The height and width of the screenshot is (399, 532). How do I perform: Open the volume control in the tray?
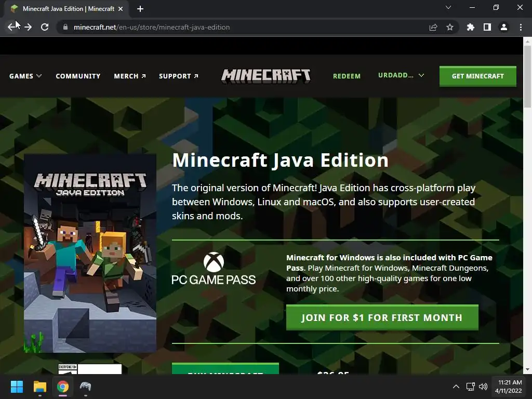pyautogui.click(x=483, y=387)
